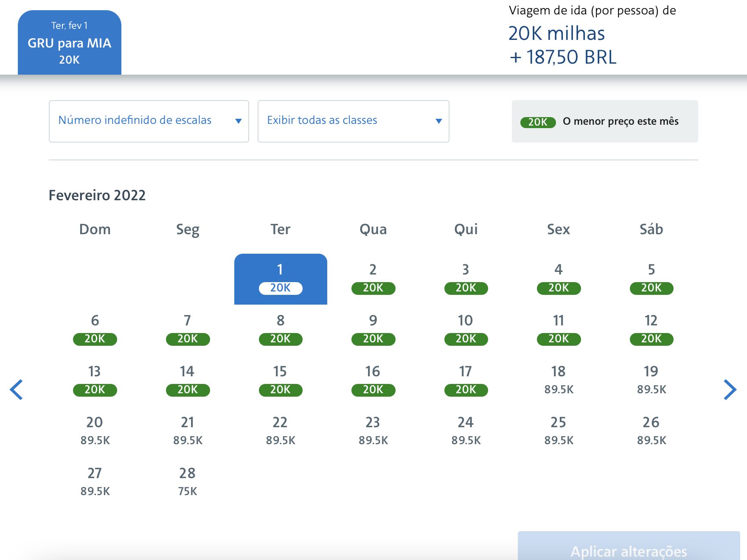Image resolution: width=747 pixels, height=560 pixels.
Task: Select the 'GRU para MIA' flight tab
Action: point(70,42)
